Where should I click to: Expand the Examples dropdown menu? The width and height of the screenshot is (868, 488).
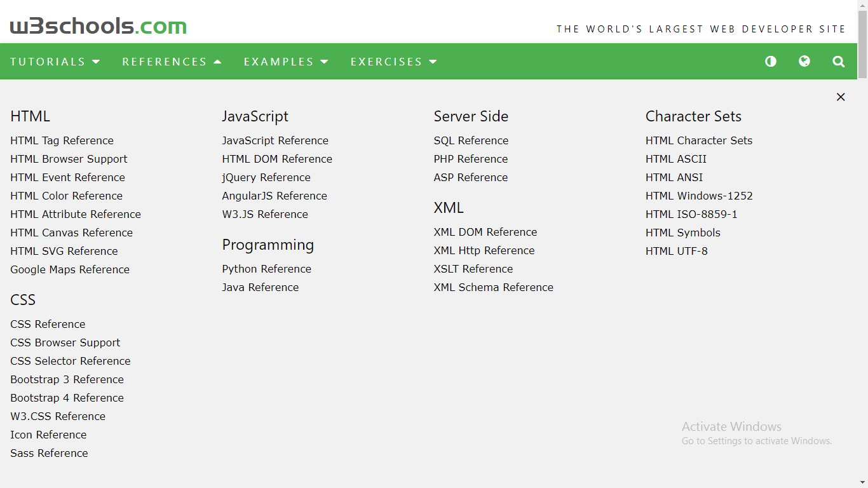pyautogui.click(x=286, y=62)
